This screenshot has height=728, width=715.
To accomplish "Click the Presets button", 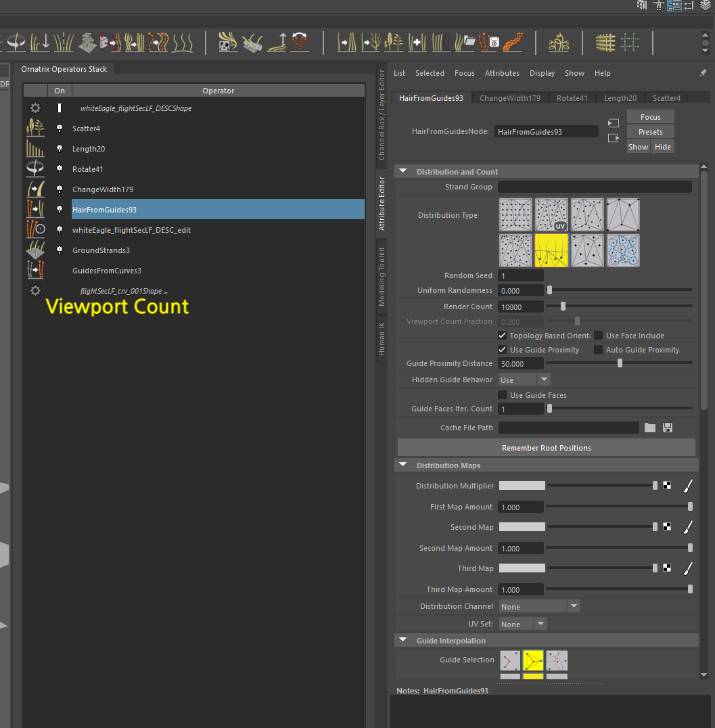I will (x=650, y=132).
